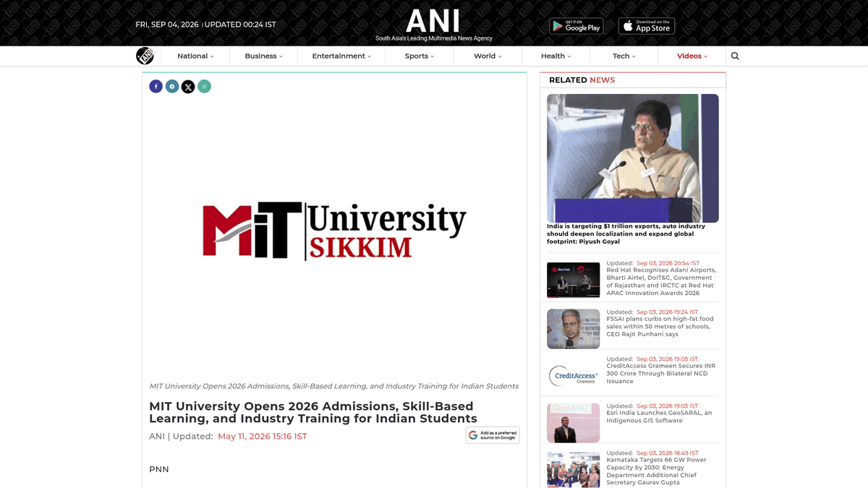Click the Karnataka power story thumbnail
This screenshot has width=868, height=488.
(573, 469)
